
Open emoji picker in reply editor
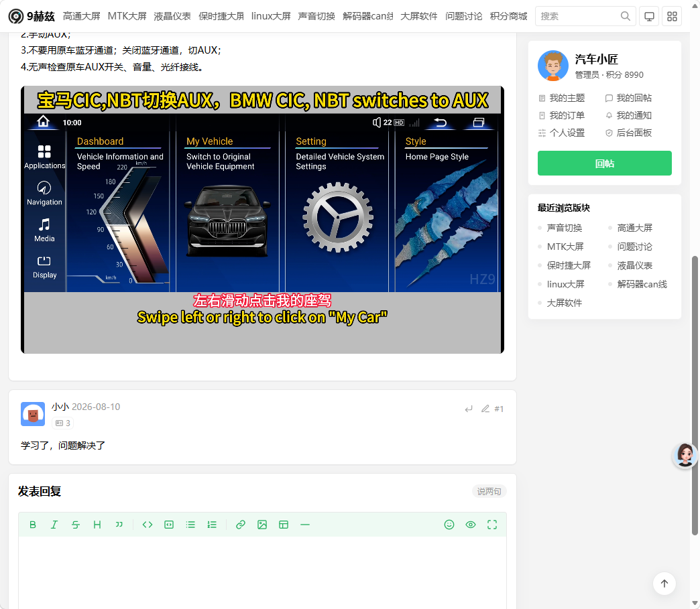click(449, 525)
